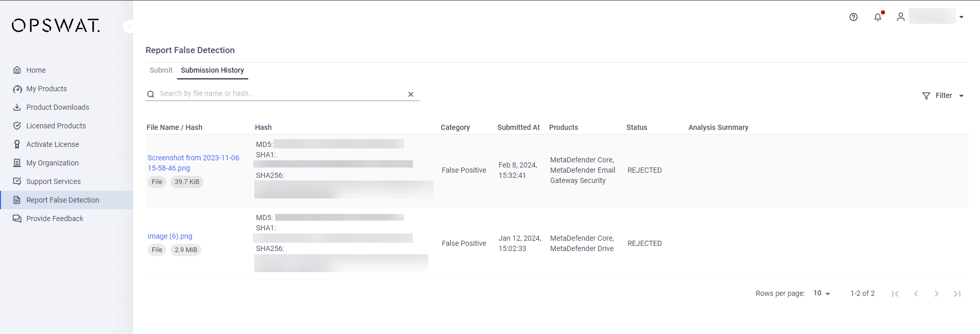Screen dimensions: 980x334
Task: Go to the first page of results
Action: coord(895,294)
